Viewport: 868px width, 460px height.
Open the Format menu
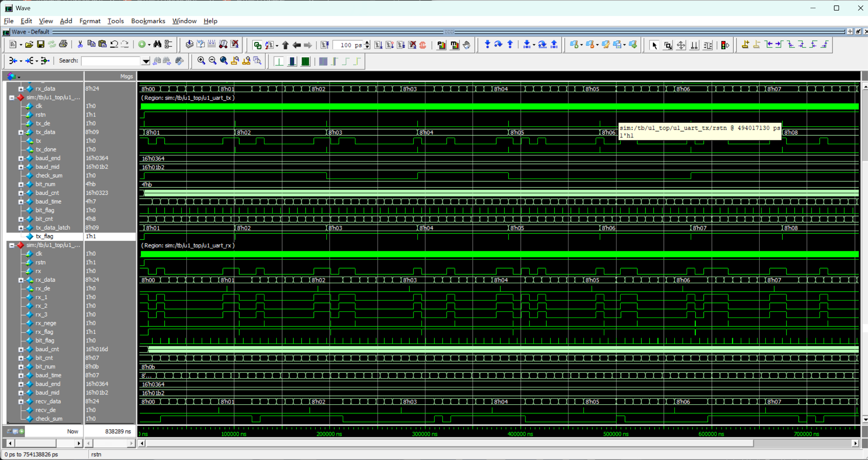[90, 21]
